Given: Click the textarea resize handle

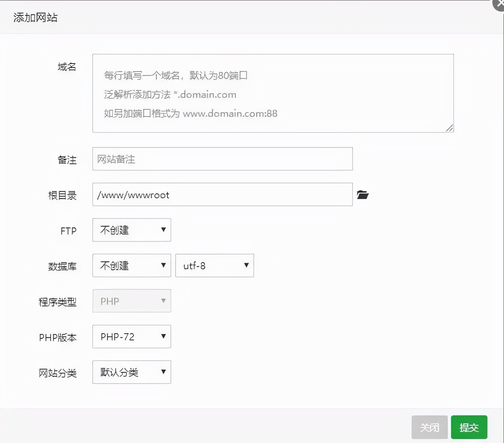Looking at the screenshot, I should (x=449, y=128).
